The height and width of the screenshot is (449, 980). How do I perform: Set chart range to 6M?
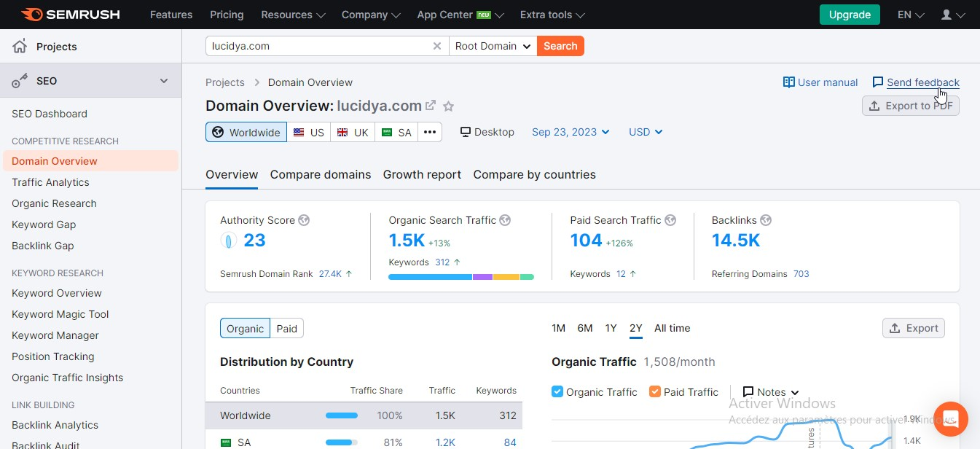click(585, 328)
